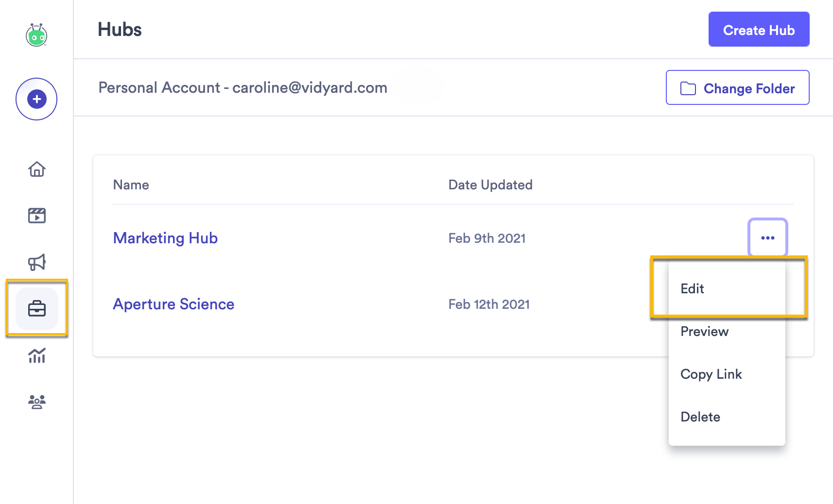Click Copy Link in the options menu
833x504 pixels.
pyautogui.click(x=711, y=374)
